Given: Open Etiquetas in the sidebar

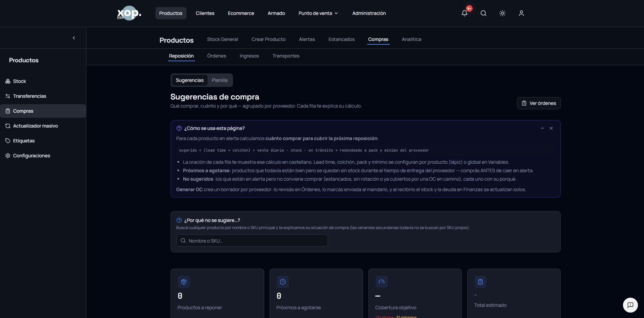Looking at the screenshot, I should [x=43, y=141].
